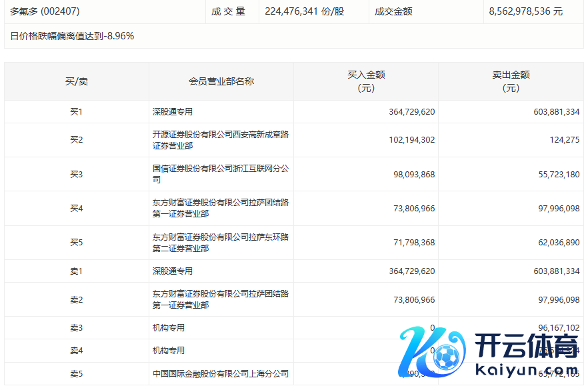Click the 成交量 label cell

pos(229,11)
